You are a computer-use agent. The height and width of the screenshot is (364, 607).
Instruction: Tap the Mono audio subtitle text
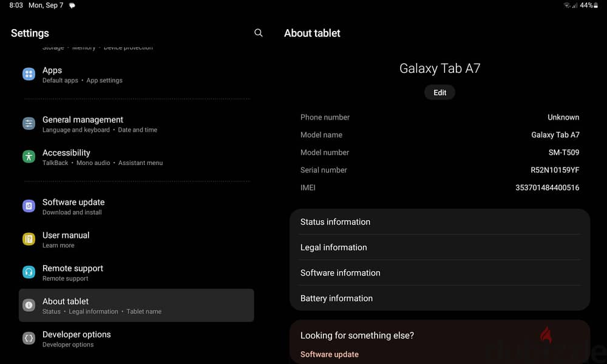click(x=93, y=163)
